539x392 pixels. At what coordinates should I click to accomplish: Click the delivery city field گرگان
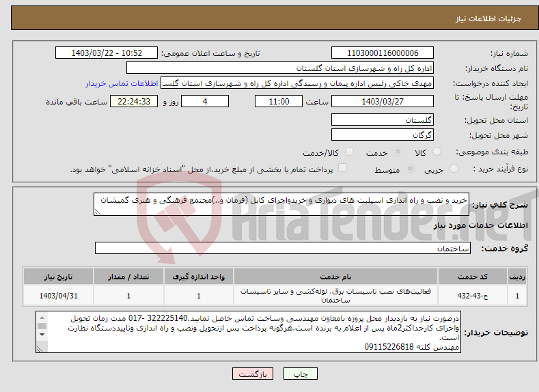(x=383, y=135)
